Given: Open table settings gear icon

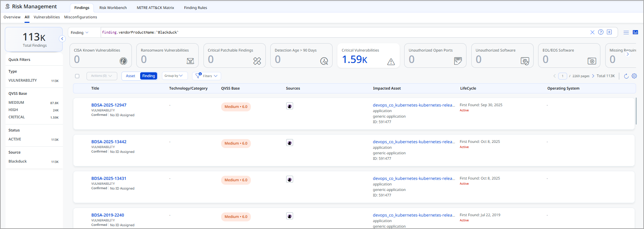Looking at the screenshot, I should point(634,76).
